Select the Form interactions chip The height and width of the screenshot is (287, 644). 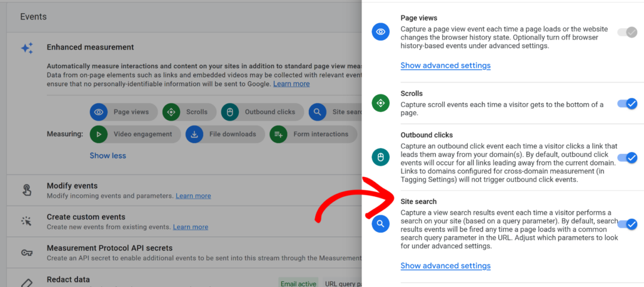(x=313, y=134)
